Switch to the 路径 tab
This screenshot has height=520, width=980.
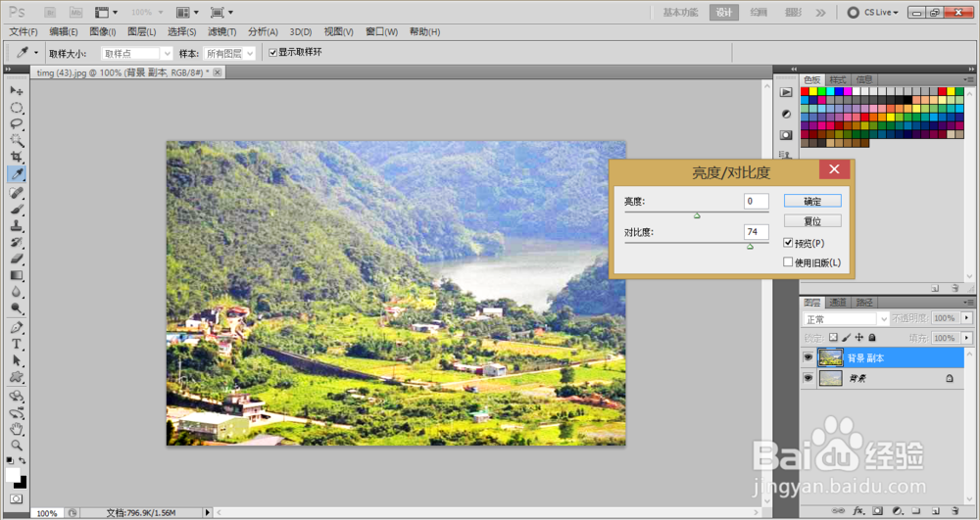pos(863,303)
